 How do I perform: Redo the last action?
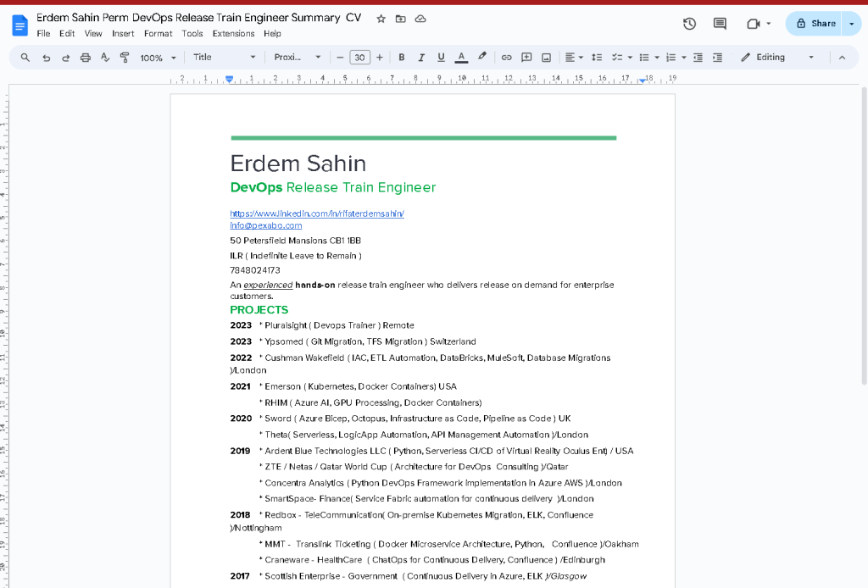65,58
